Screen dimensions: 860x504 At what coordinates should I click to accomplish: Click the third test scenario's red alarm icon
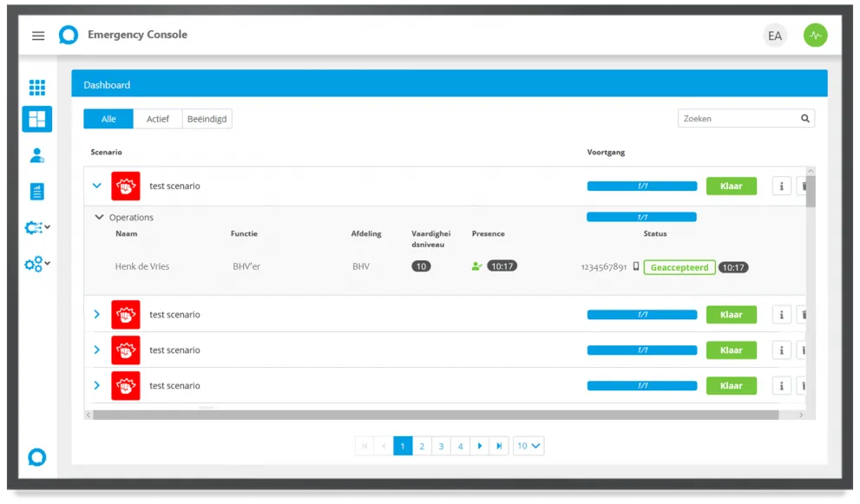(x=126, y=350)
